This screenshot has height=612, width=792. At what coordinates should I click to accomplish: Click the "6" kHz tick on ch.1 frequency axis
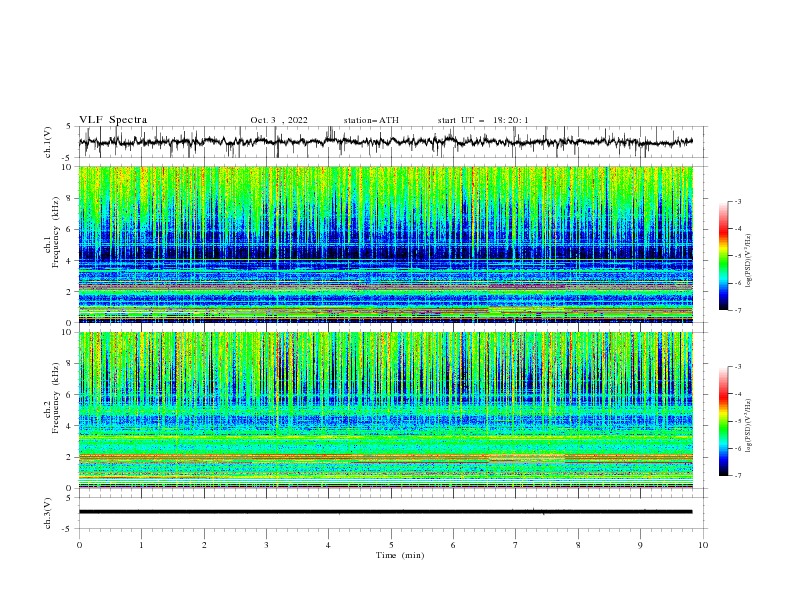click(69, 230)
